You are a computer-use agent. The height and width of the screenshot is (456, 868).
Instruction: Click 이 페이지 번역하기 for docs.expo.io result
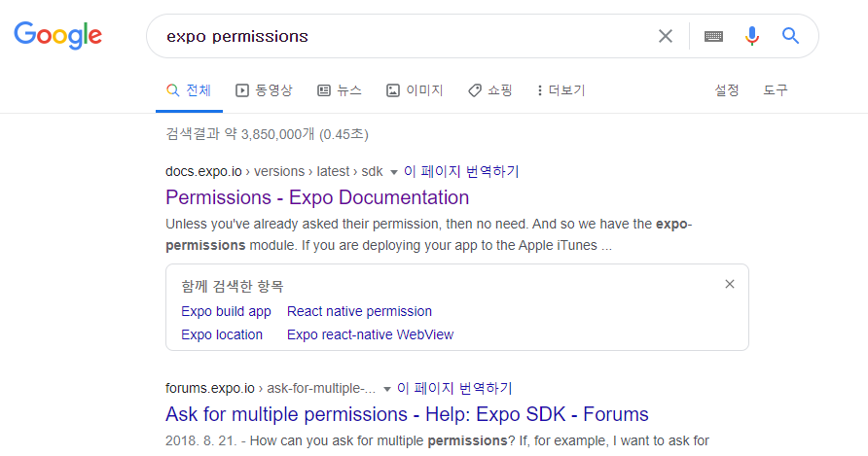(x=461, y=171)
